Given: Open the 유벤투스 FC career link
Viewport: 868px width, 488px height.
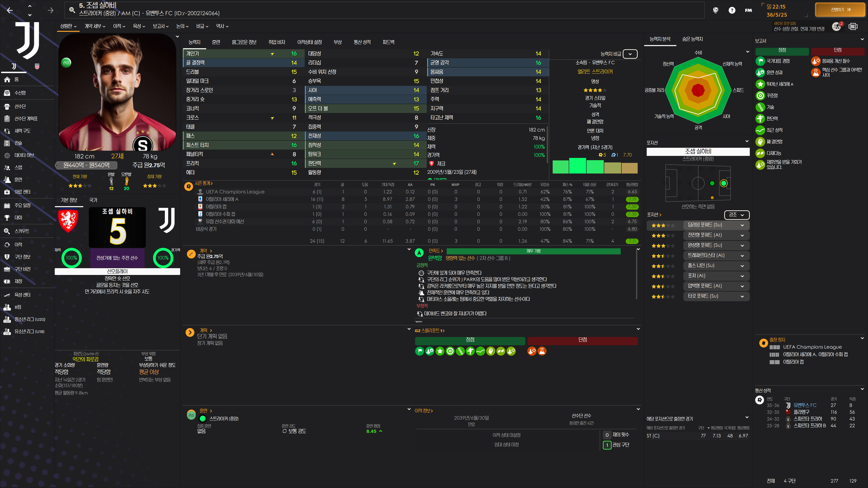Looking at the screenshot, I should click(805, 405).
